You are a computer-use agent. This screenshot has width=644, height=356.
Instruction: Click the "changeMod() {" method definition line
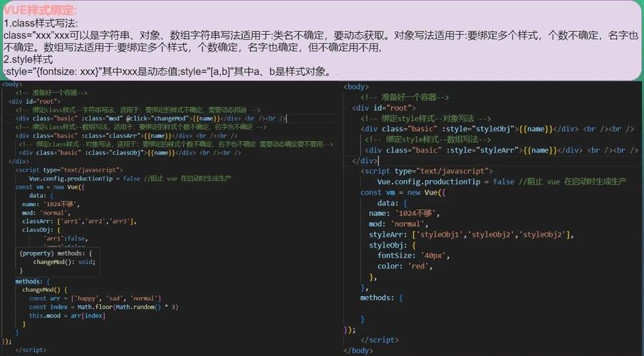(x=45, y=290)
